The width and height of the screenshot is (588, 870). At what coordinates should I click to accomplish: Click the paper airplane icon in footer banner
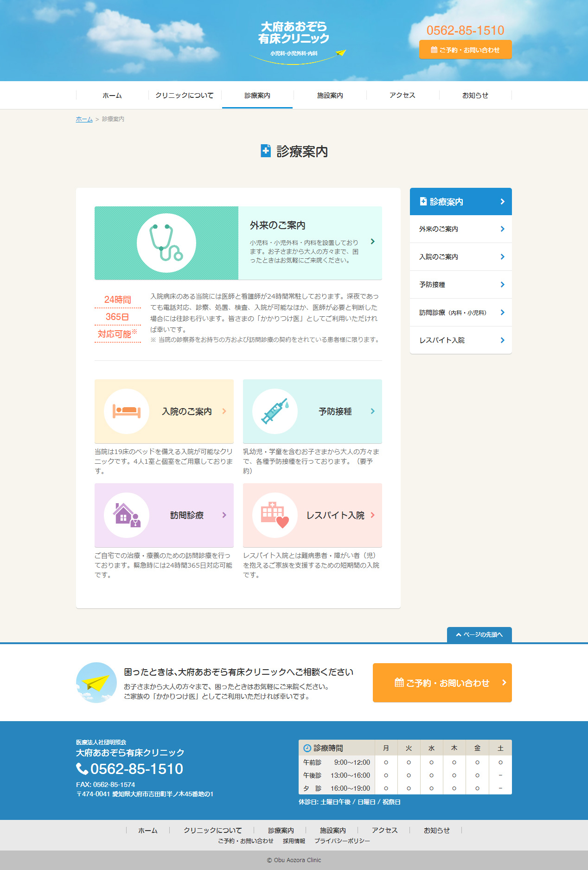coord(96,683)
